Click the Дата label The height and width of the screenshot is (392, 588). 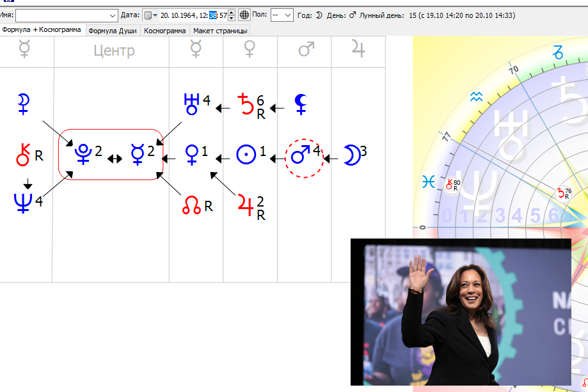130,15
